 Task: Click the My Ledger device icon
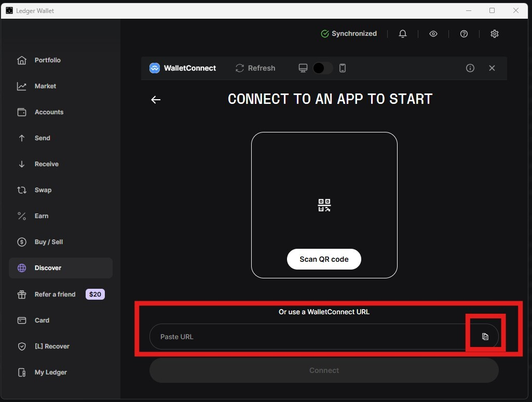pyautogui.click(x=22, y=372)
